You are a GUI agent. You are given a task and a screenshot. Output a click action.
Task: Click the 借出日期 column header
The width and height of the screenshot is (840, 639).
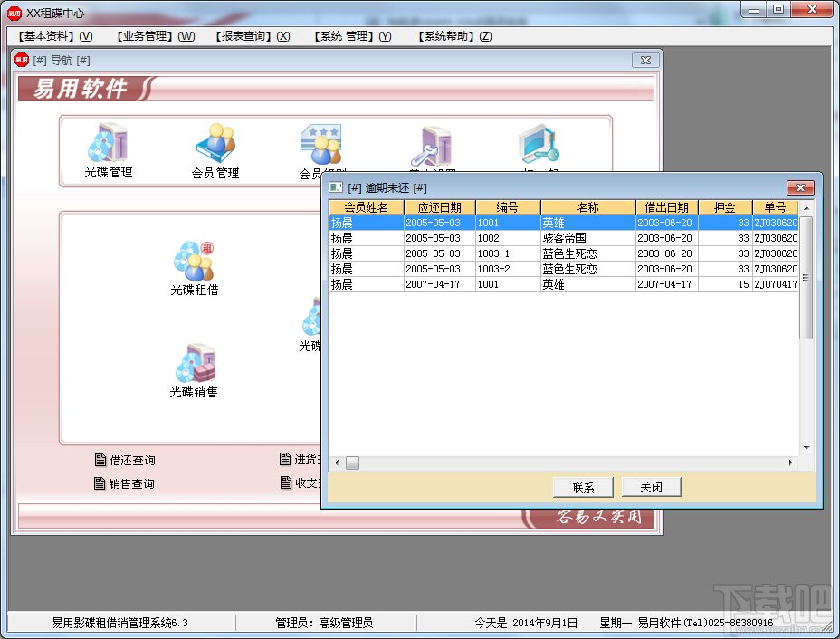tap(666, 207)
